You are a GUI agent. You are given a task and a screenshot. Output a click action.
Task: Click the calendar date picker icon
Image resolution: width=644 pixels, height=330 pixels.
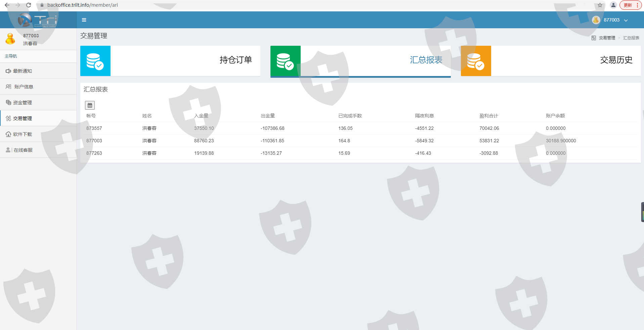coord(90,105)
